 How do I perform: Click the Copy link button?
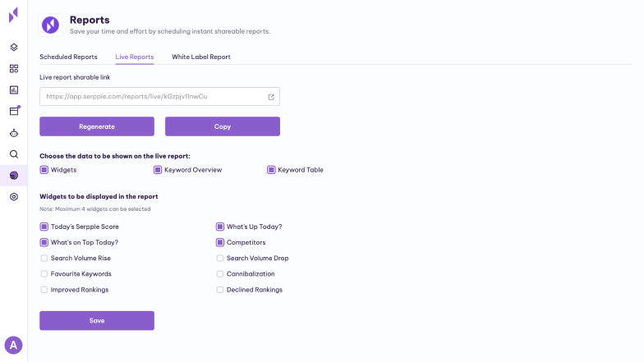223,126
